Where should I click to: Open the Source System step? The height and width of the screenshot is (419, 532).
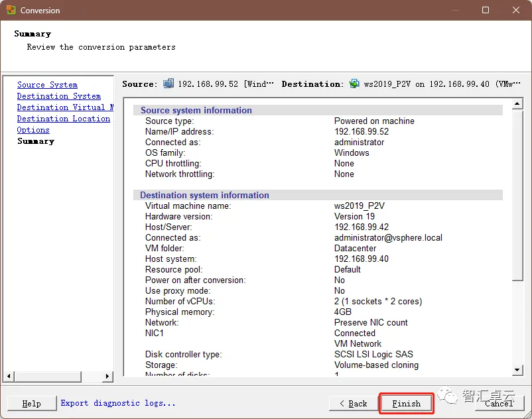pos(47,85)
